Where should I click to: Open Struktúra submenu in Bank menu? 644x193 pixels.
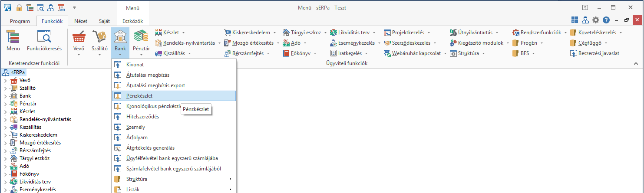point(174,179)
